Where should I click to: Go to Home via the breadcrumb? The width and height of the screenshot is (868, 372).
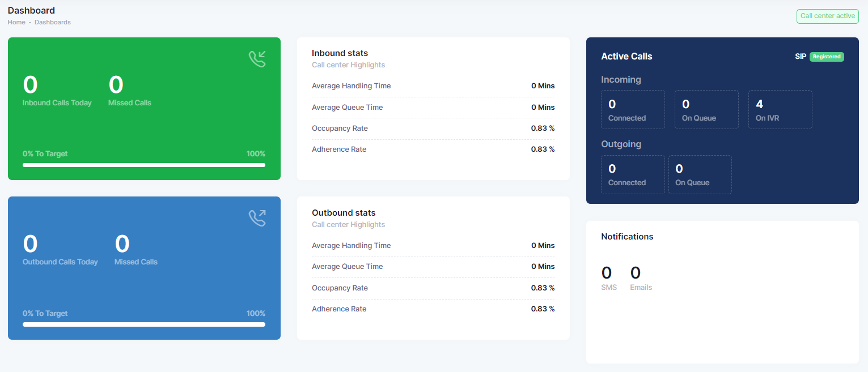(x=16, y=22)
